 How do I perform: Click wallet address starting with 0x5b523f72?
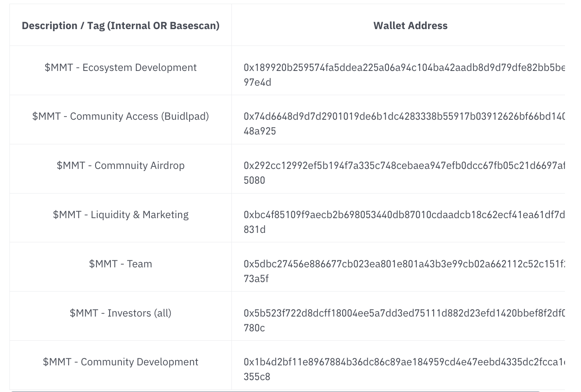tap(404, 313)
